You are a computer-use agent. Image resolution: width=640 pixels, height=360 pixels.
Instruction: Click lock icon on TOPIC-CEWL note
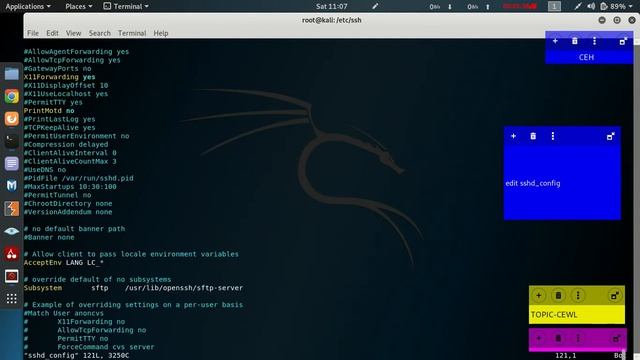point(614,296)
